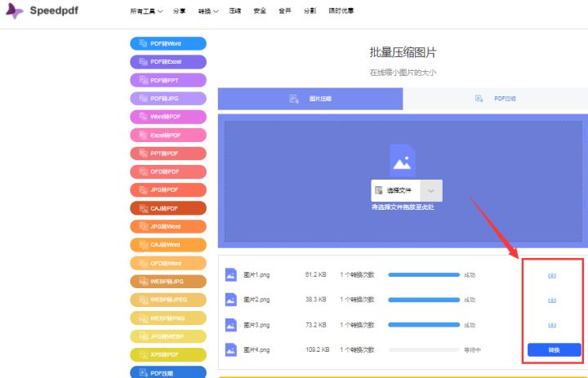This screenshot has width=588, height=378.
Task: Open the 分享 menu item
Action: (179, 11)
